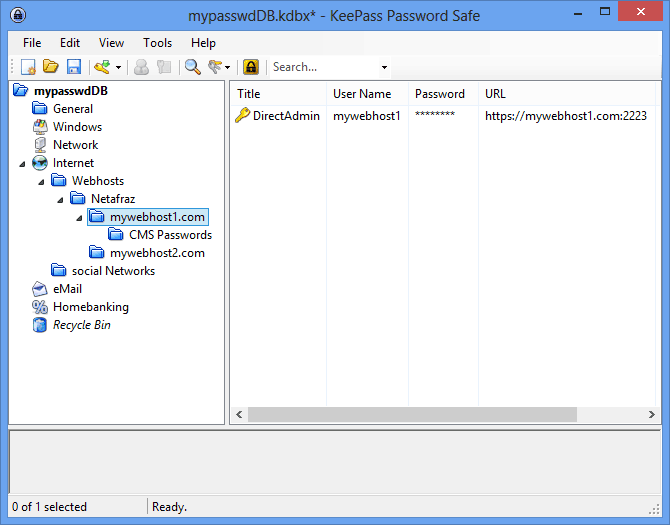Open the Recycle Bin group
670x525 pixels.
82,325
